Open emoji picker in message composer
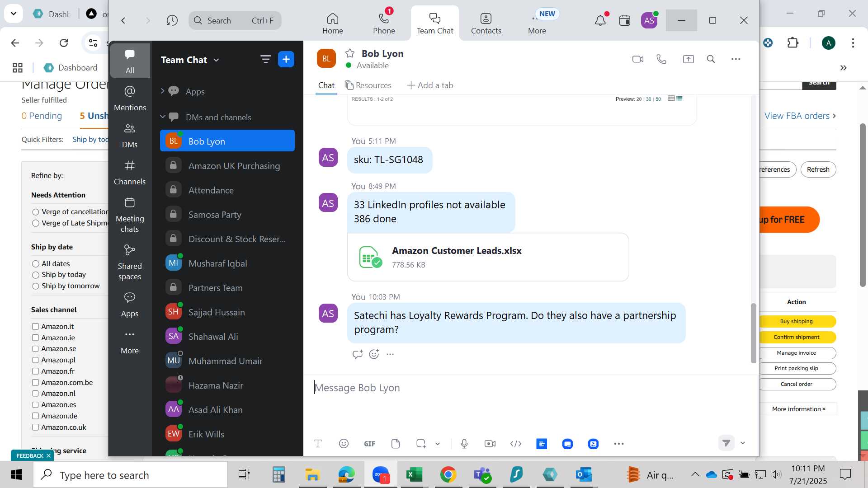Viewport: 868px width, 488px height. click(344, 444)
